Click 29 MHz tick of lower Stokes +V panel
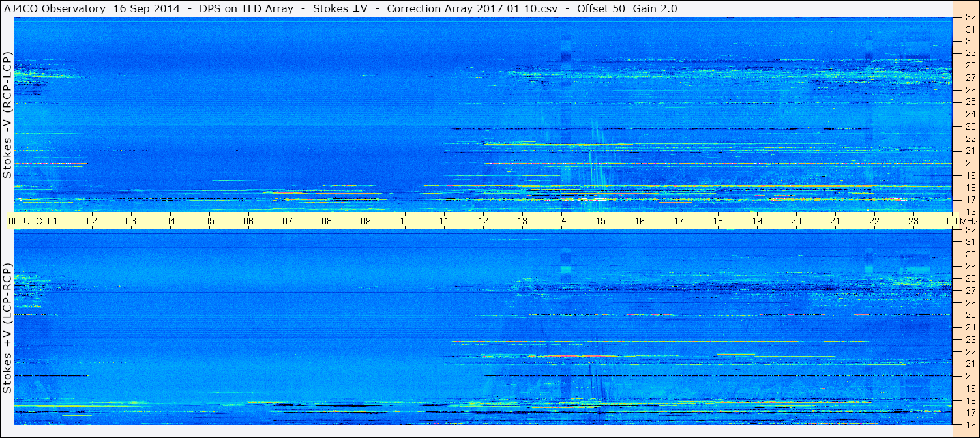Viewport: 980px width, 438px height. click(x=970, y=267)
